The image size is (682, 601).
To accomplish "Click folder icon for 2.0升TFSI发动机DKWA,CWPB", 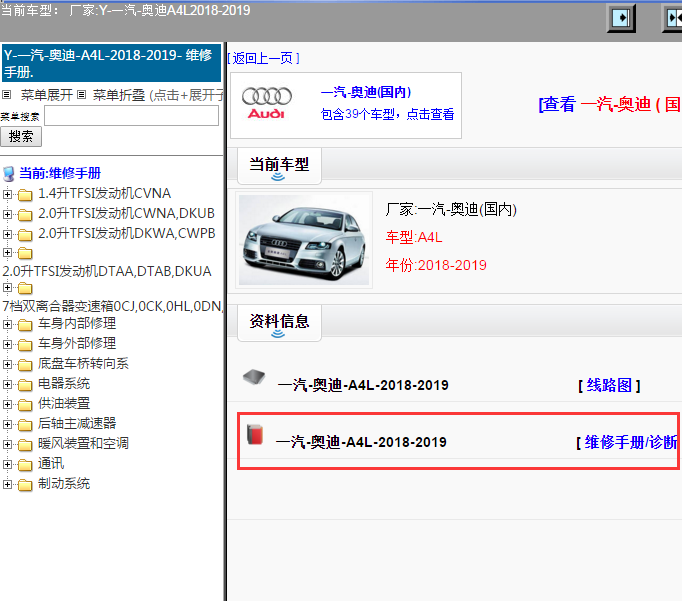I will click(x=25, y=234).
